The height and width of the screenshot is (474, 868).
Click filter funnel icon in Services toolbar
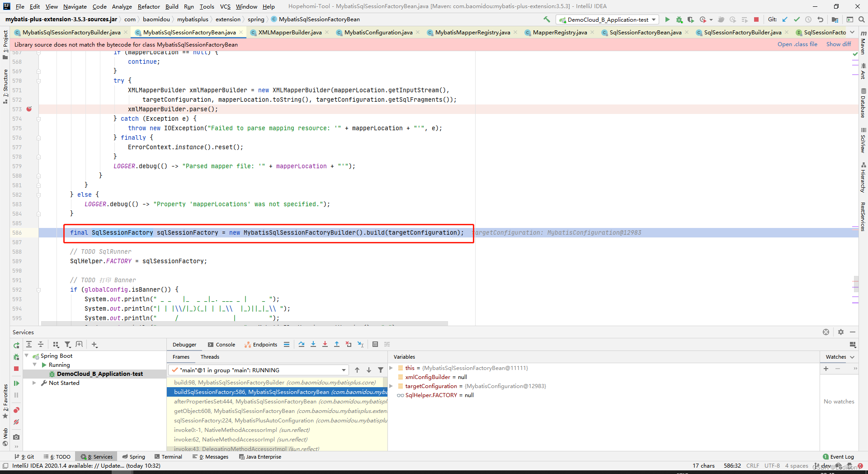click(68, 344)
